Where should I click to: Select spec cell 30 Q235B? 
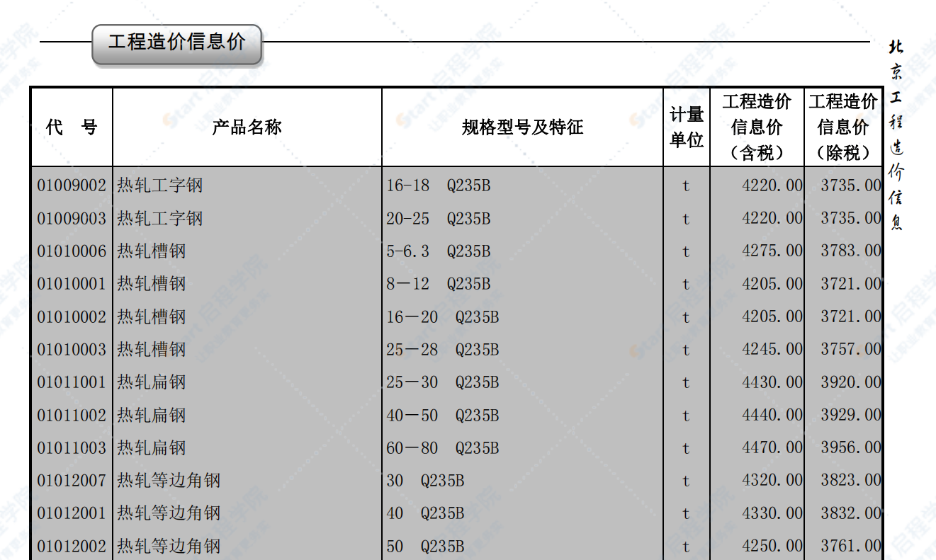coord(425,481)
